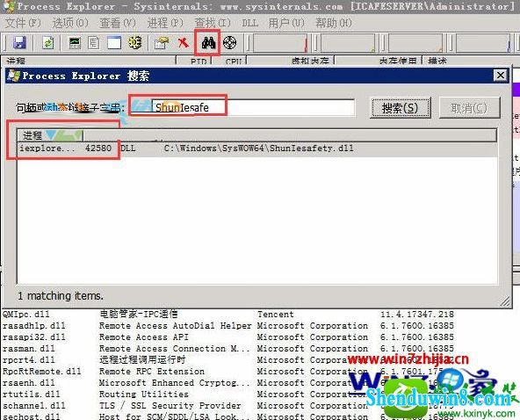Close the Process Explorer search dialog
Viewport: 520px width, 420px height.
click(x=501, y=76)
